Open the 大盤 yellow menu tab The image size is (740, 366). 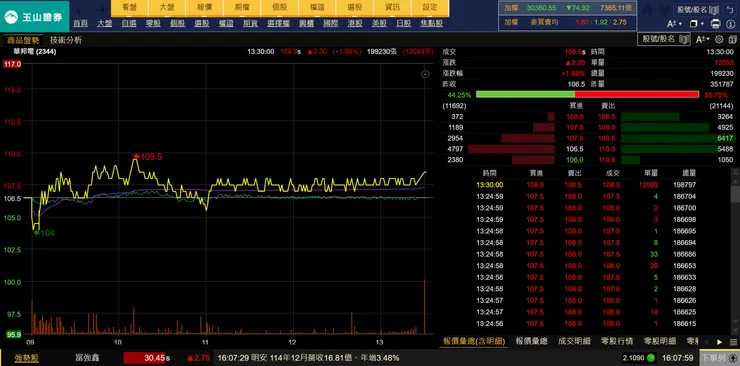pyautogui.click(x=167, y=8)
